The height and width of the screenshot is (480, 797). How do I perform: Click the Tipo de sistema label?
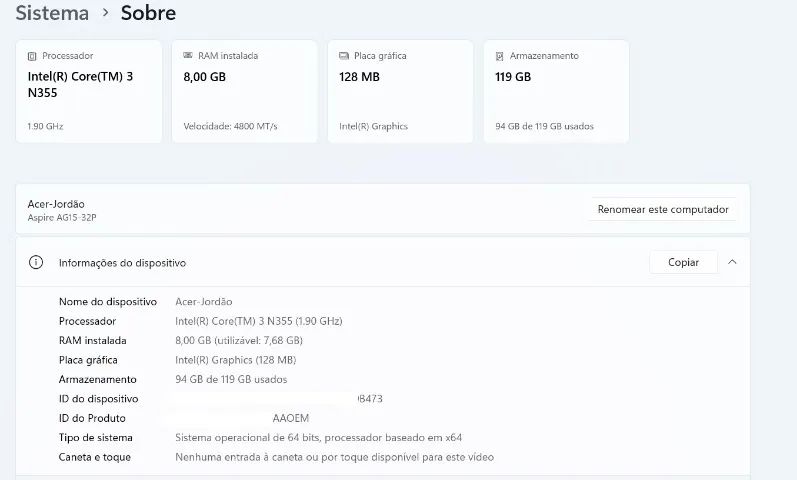(96, 437)
